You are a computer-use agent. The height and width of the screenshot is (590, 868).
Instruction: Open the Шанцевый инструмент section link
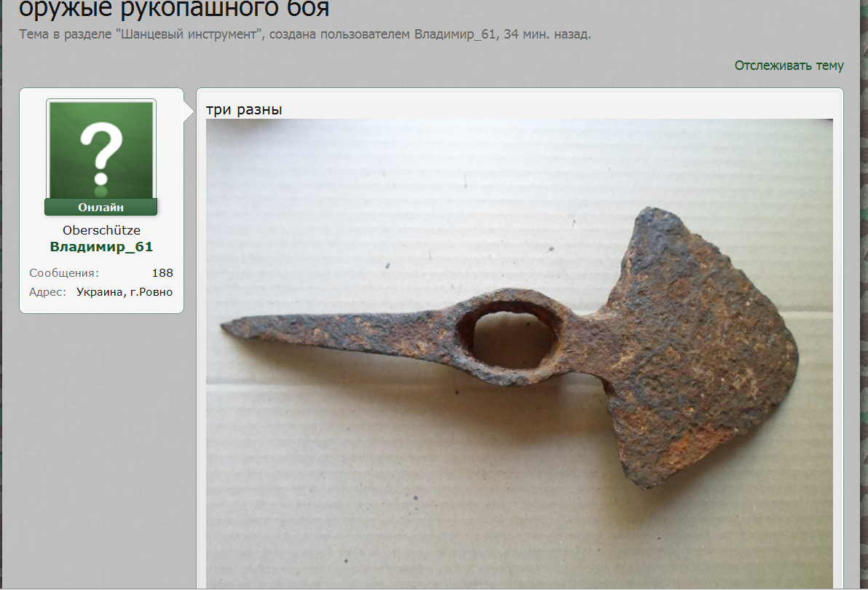pos(189,34)
